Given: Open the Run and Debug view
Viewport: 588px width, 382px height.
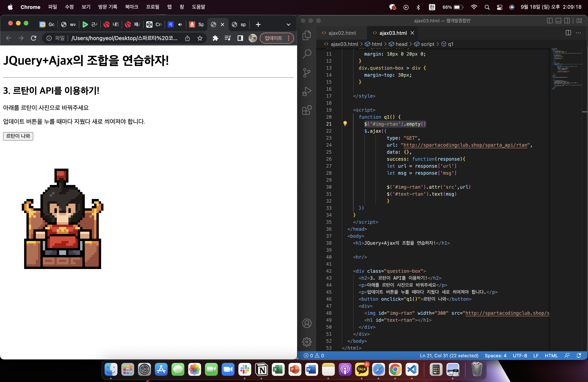Looking at the screenshot, I should (307, 91).
